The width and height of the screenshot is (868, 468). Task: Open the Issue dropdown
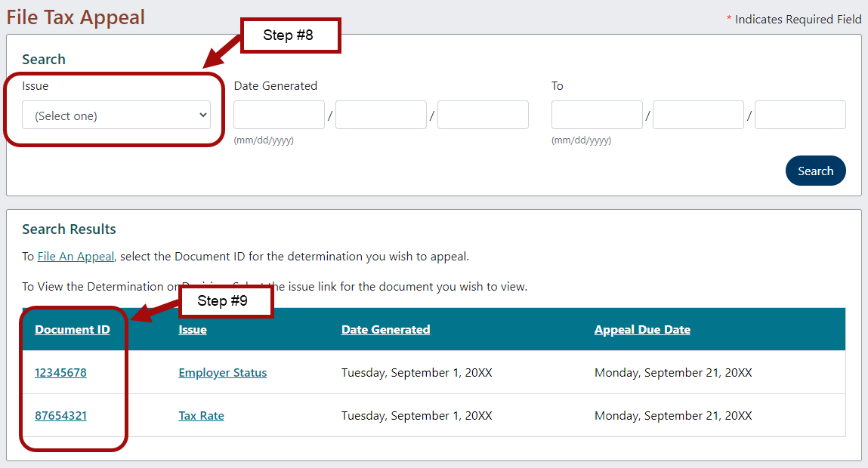pyautogui.click(x=116, y=115)
